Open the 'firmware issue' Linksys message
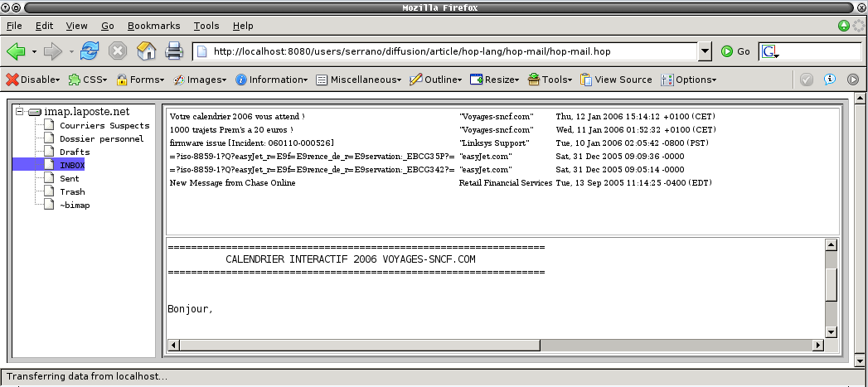The height and width of the screenshot is (387, 868). 252,143
